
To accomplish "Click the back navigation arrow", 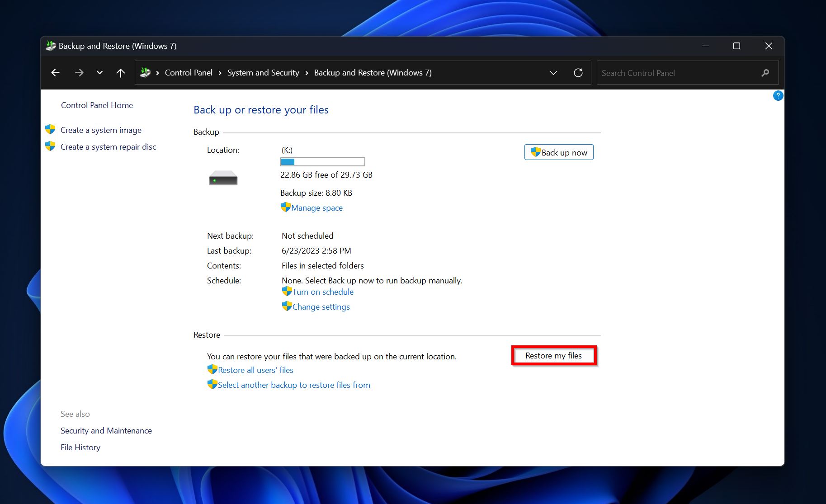I will pyautogui.click(x=55, y=72).
